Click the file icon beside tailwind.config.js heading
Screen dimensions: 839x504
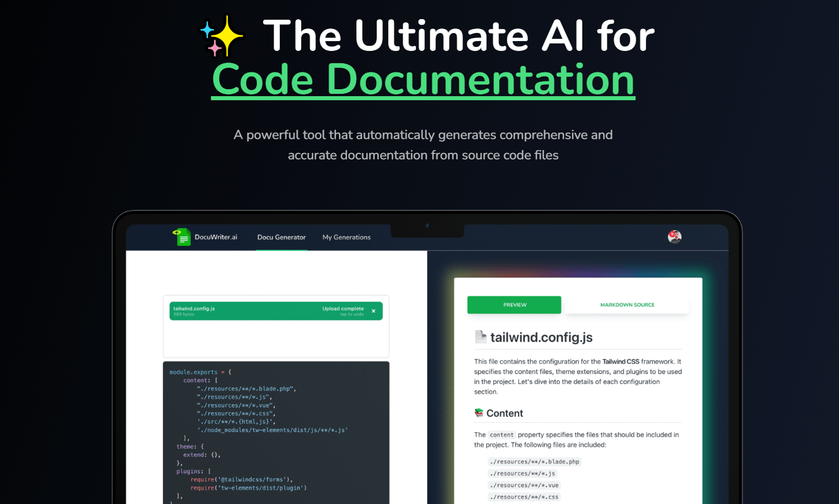[481, 337]
